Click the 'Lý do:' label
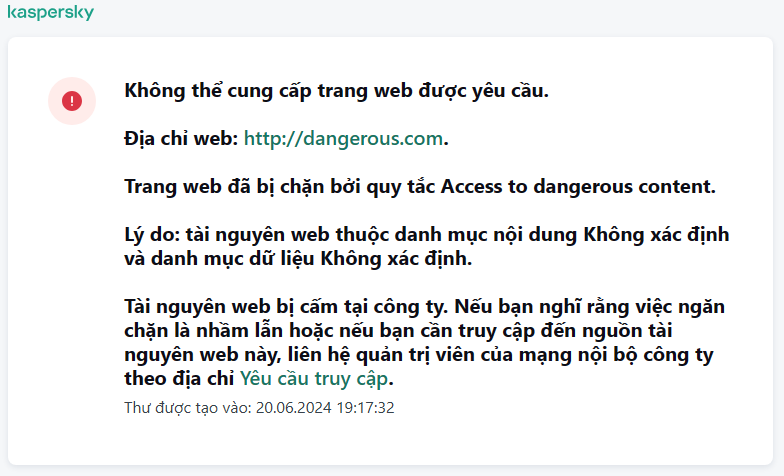The image size is (784, 476). (x=152, y=235)
